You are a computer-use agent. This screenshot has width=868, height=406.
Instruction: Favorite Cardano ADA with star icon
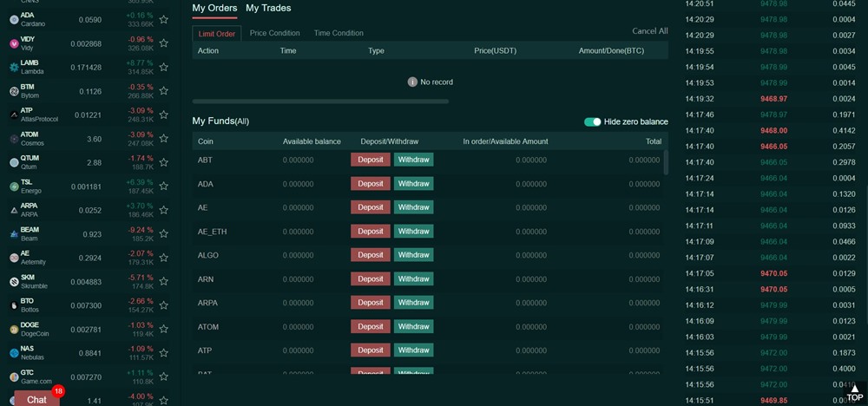pyautogui.click(x=163, y=19)
